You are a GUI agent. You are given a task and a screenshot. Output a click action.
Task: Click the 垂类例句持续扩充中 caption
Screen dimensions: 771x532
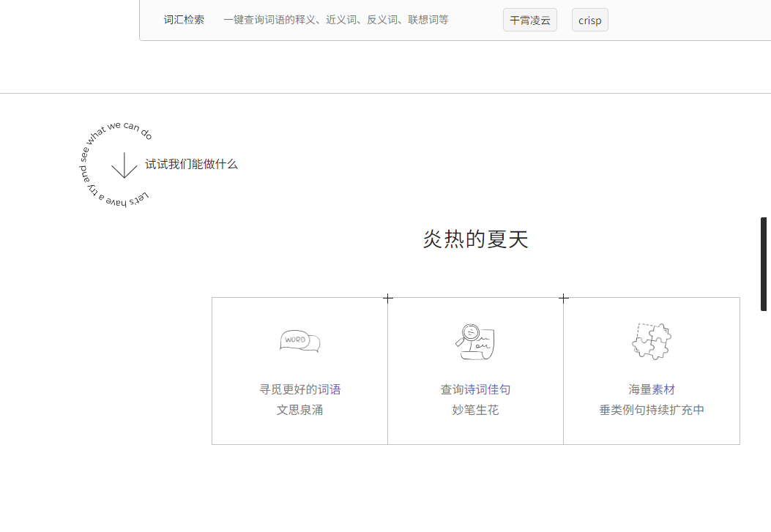tap(652, 410)
